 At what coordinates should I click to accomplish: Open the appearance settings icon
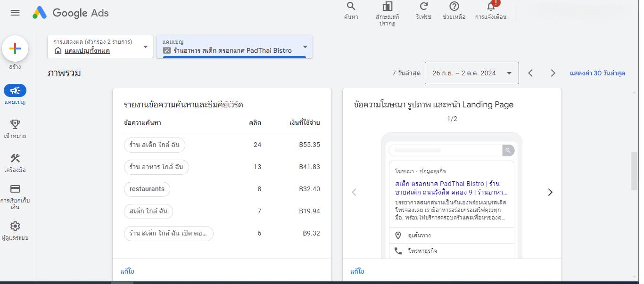(x=388, y=7)
